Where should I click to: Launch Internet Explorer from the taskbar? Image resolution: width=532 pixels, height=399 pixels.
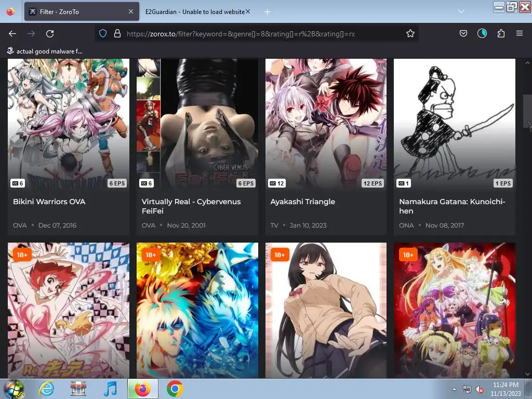coord(46,389)
